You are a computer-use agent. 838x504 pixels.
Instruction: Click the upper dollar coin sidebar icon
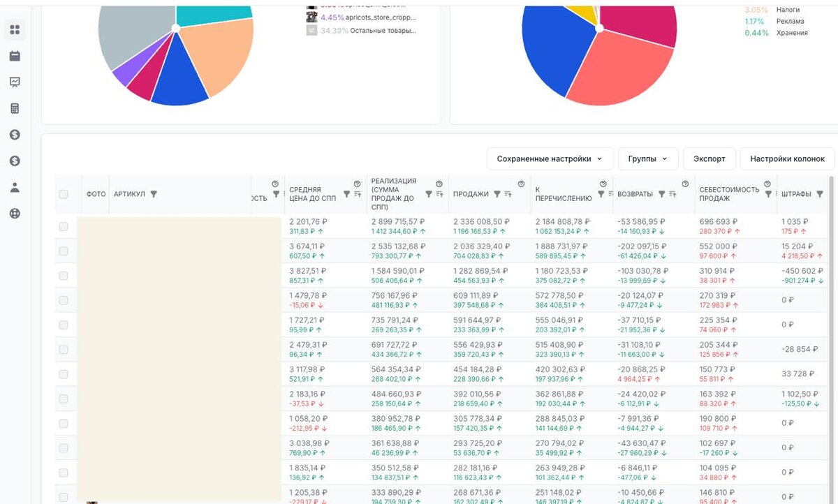pos(15,135)
